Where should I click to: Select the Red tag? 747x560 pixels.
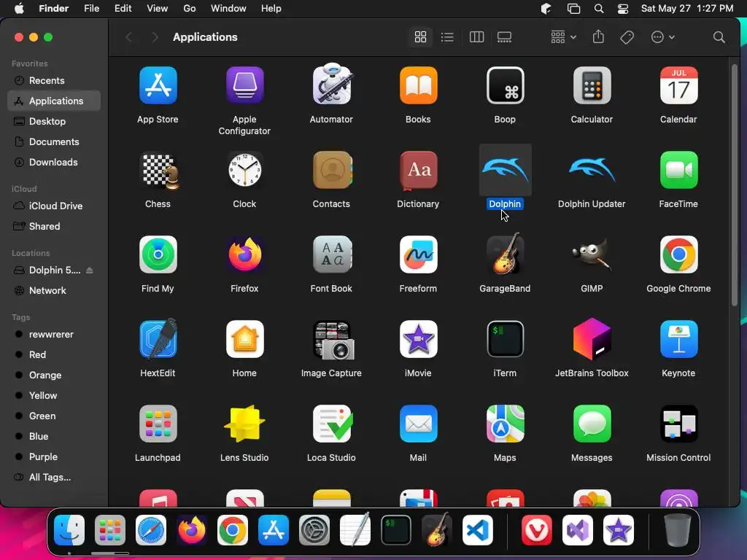click(x=54, y=355)
